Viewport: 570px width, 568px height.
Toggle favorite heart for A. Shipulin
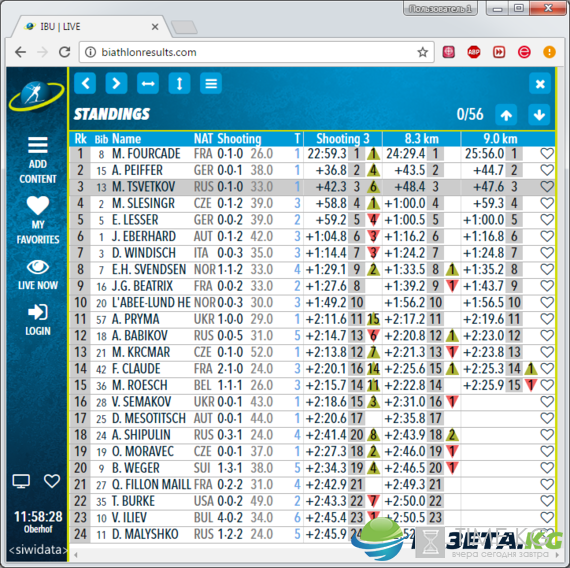pos(547,435)
